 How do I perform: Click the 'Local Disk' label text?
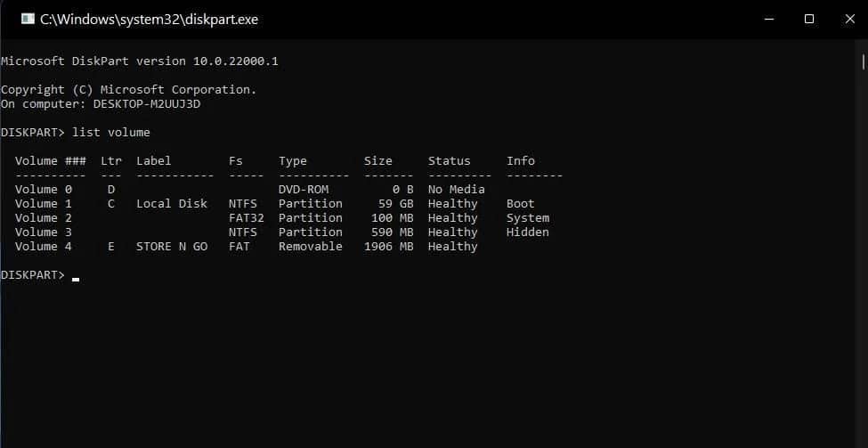(x=172, y=204)
